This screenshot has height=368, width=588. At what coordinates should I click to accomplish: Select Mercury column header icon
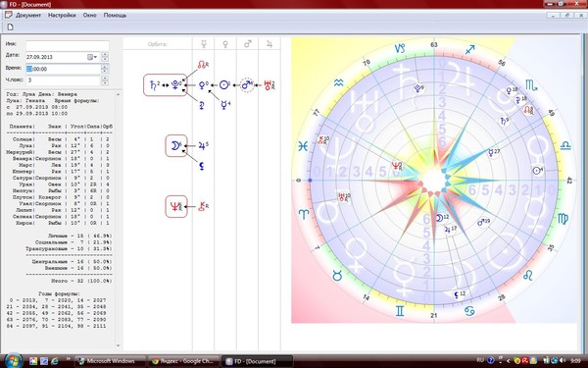(x=204, y=44)
